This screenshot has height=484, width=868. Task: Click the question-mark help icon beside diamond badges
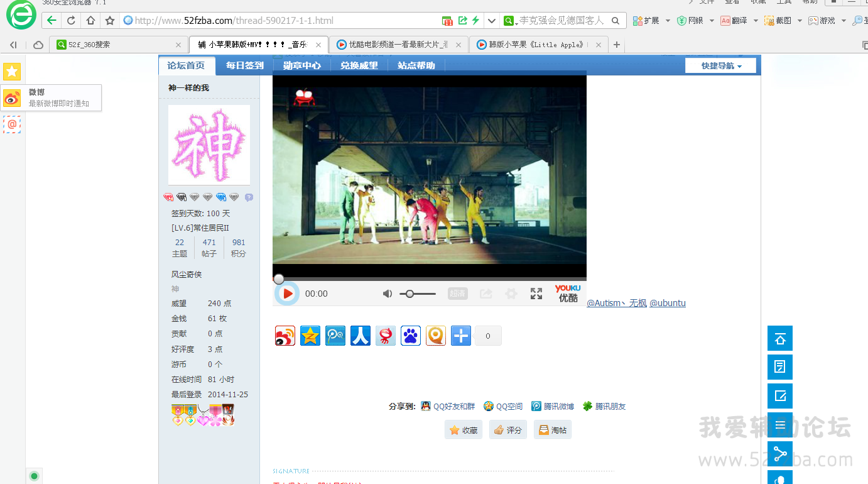[x=249, y=197]
